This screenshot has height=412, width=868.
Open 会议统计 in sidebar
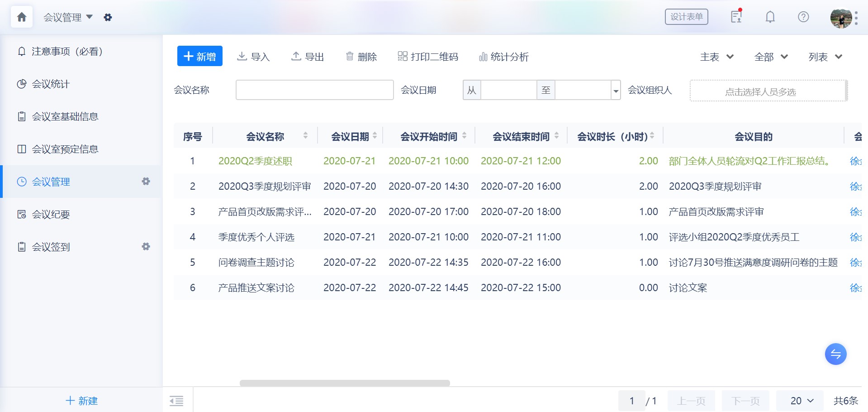[x=81, y=84]
